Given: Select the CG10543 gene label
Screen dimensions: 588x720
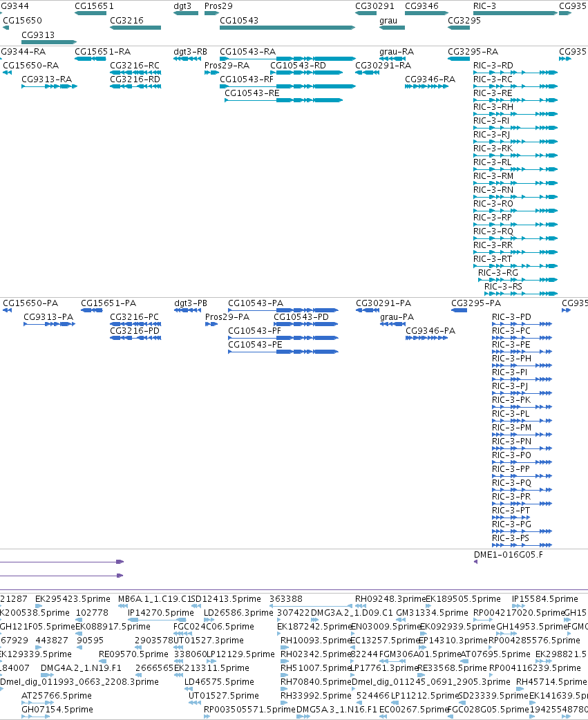Looking at the screenshot, I should (239, 21).
